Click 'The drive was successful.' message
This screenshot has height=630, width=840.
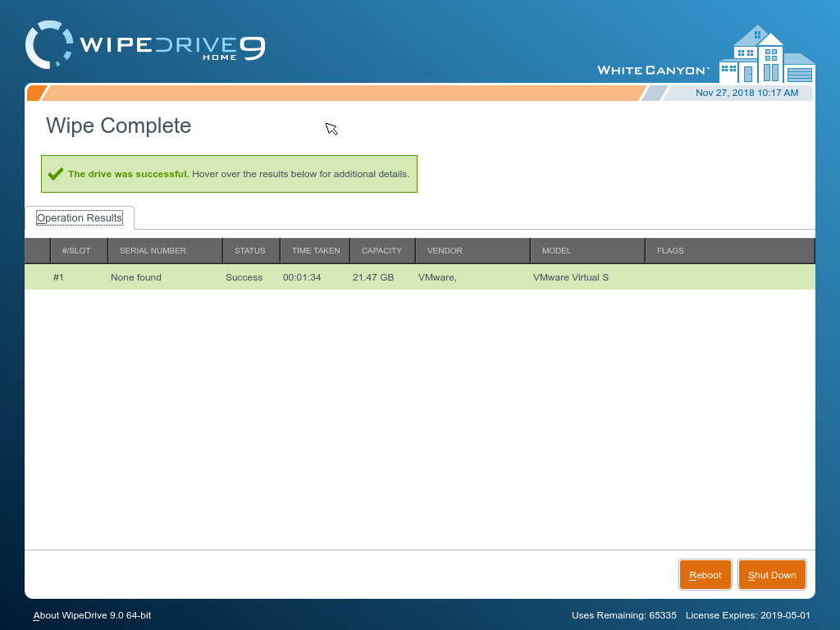coord(129,174)
